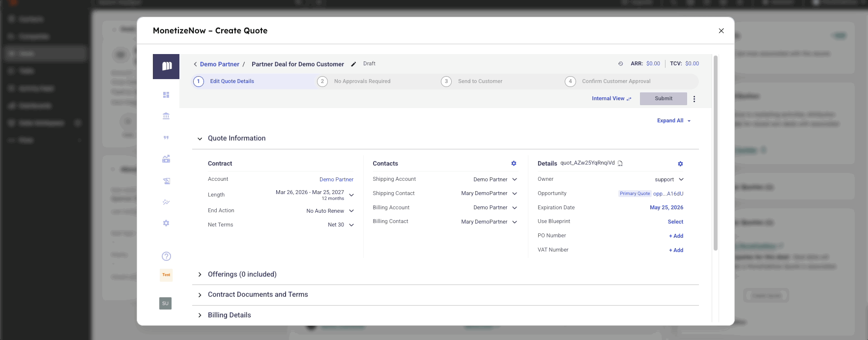This screenshot has height=340, width=868.
Task: Expand Contract Documents and Terms section
Action: tap(200, 295)
